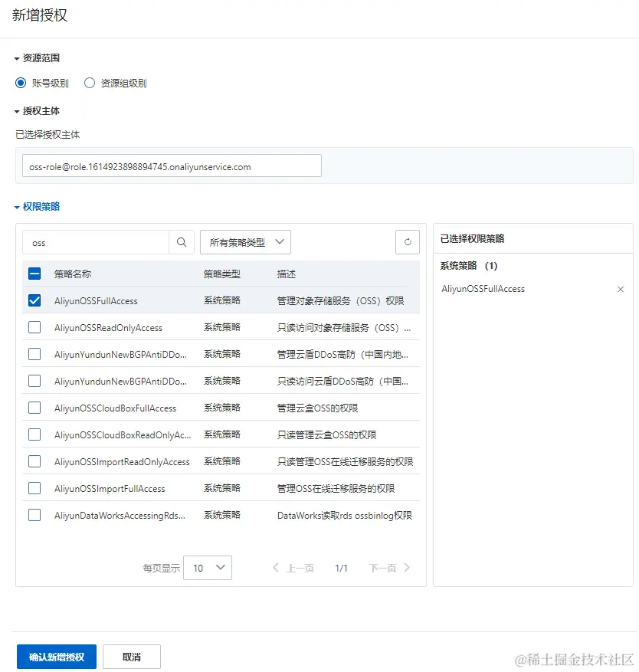Click the policy search field containing oss
Viewport: 639px width, 672px height.
(96, 243)
